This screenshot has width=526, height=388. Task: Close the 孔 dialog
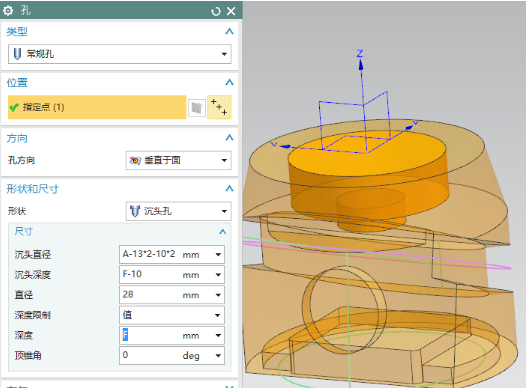click(231, 11)
